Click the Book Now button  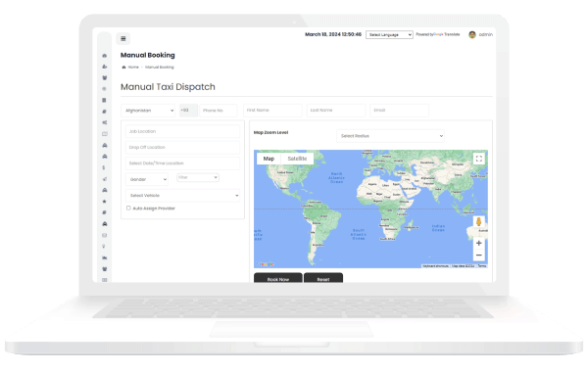[278, 279]
